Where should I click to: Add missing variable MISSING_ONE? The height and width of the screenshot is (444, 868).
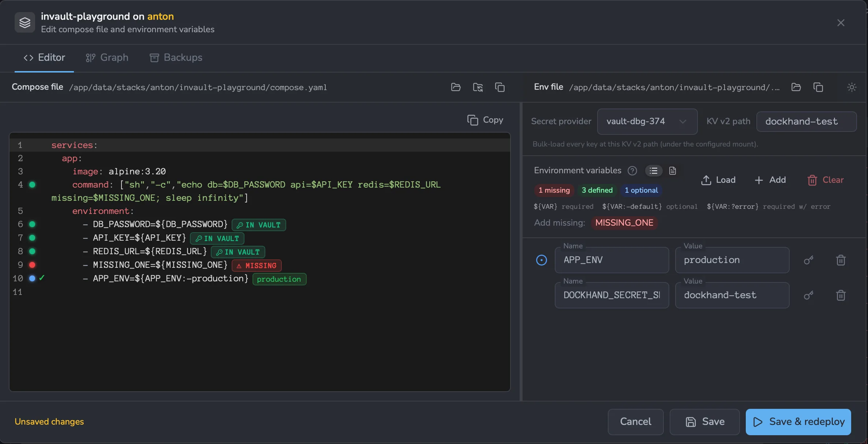(x=624, y=223)
